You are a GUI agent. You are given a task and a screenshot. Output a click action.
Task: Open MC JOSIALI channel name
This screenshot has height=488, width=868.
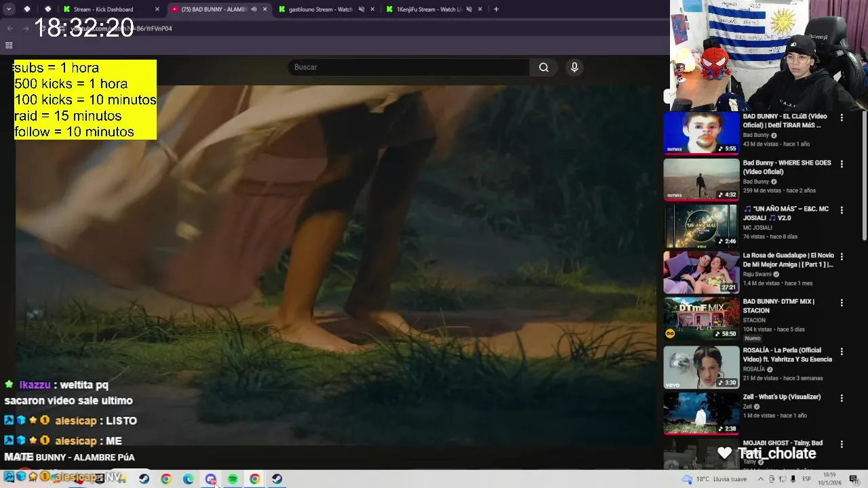click(x=757, y=228)
